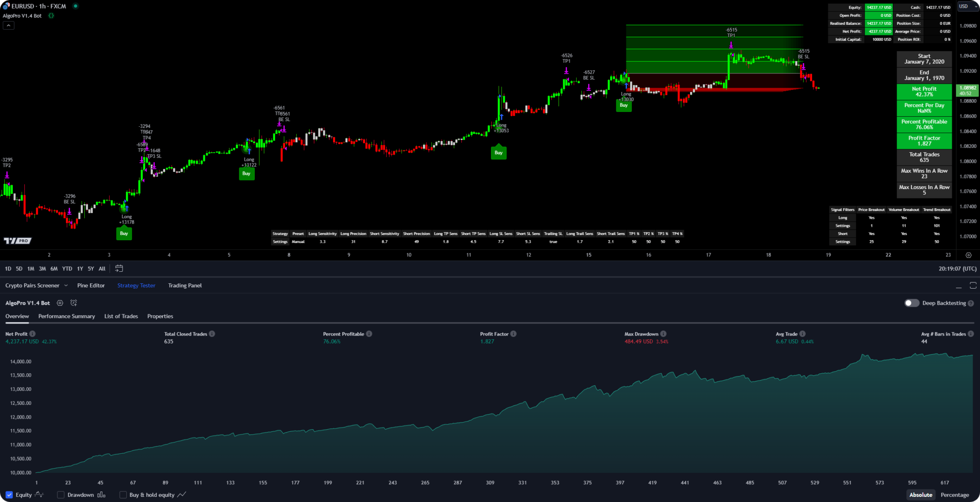Switch equity chart to Percentage
The image size is (980, 502).
point(954,495)
